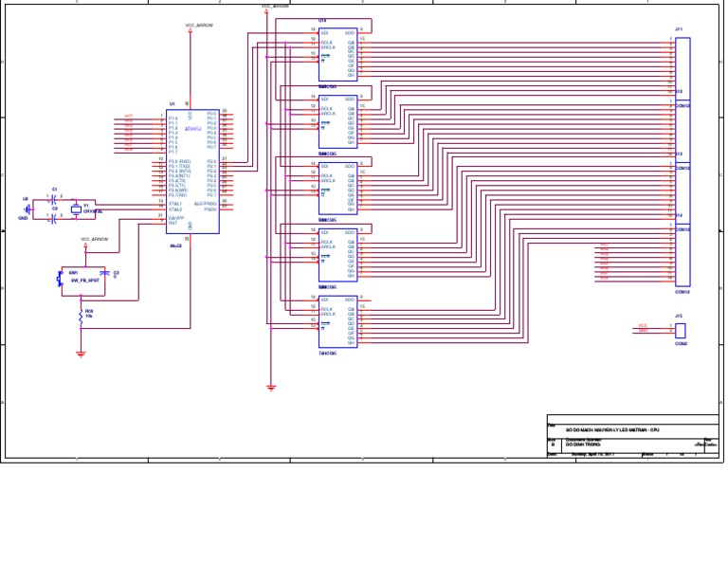Select the C2 capacitor below C1

click(54, 219)
